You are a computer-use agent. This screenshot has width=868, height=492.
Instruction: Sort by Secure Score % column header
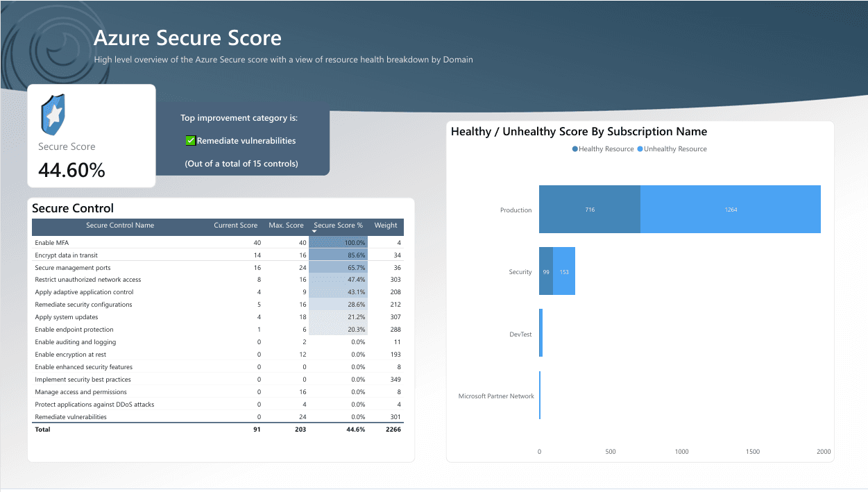pyautogui.click(x=338, y=226)
